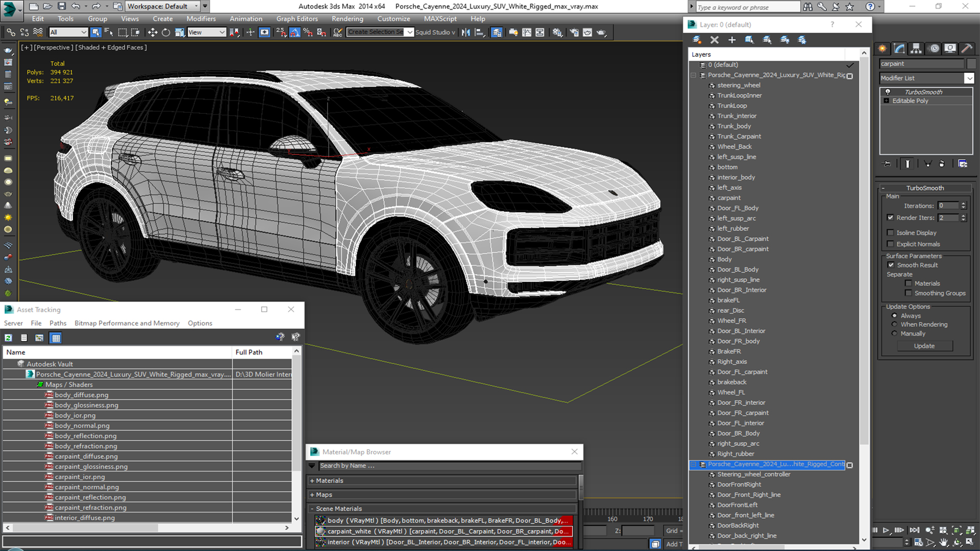Enable Separate by Materials checkbox
The image size is (980, 551).
pos(909,283)
